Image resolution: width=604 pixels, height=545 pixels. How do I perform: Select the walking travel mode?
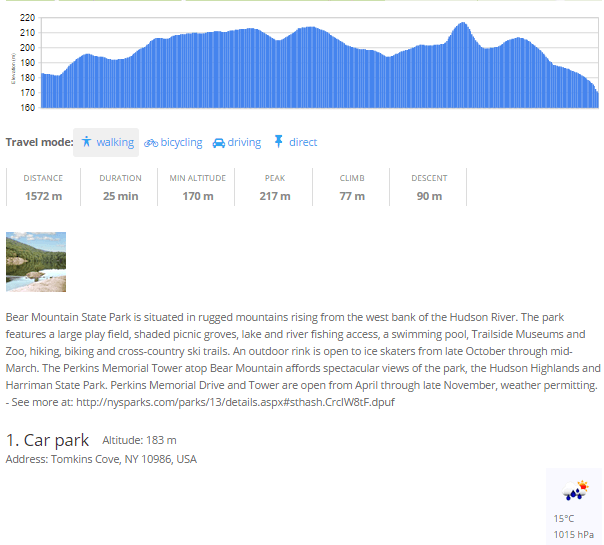[107, 143]
